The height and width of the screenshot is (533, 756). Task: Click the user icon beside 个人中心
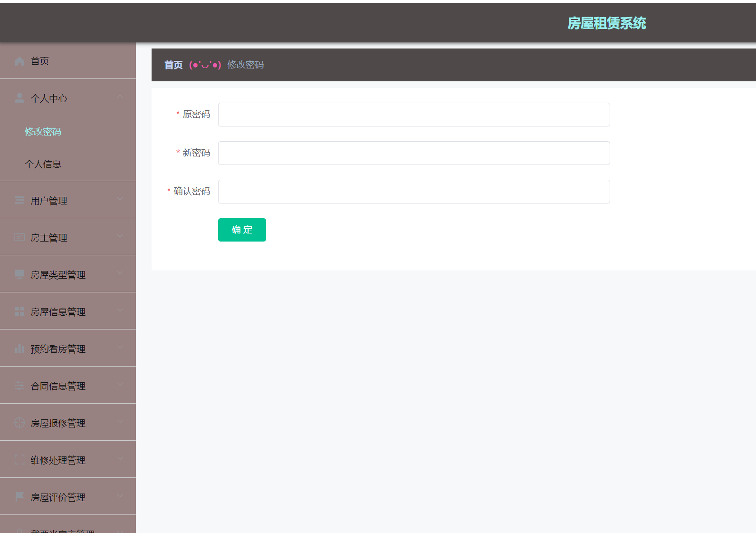19,98
